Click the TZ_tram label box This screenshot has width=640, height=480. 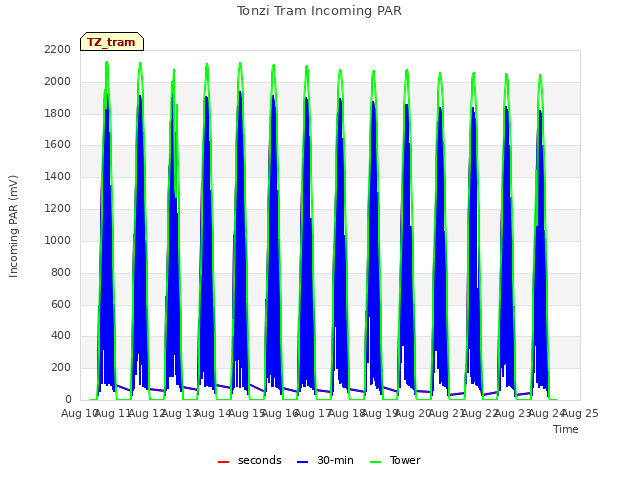pos(112,42)
